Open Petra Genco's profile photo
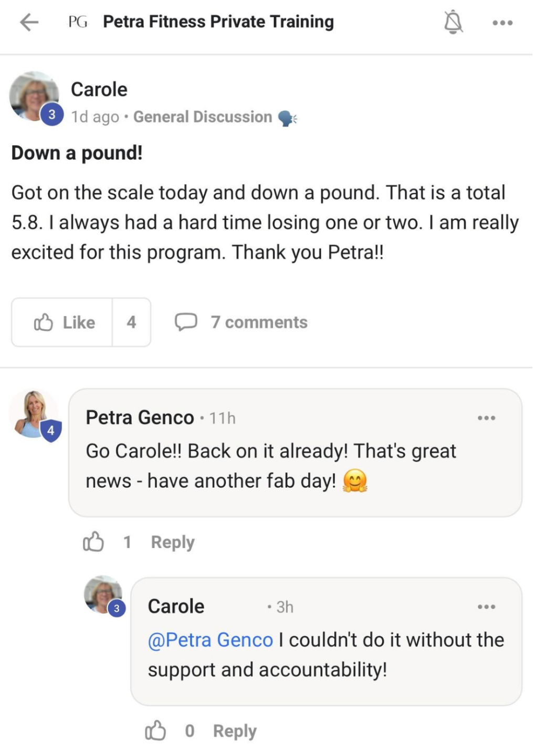Viewport: 537px width, 756px height. 34,414
